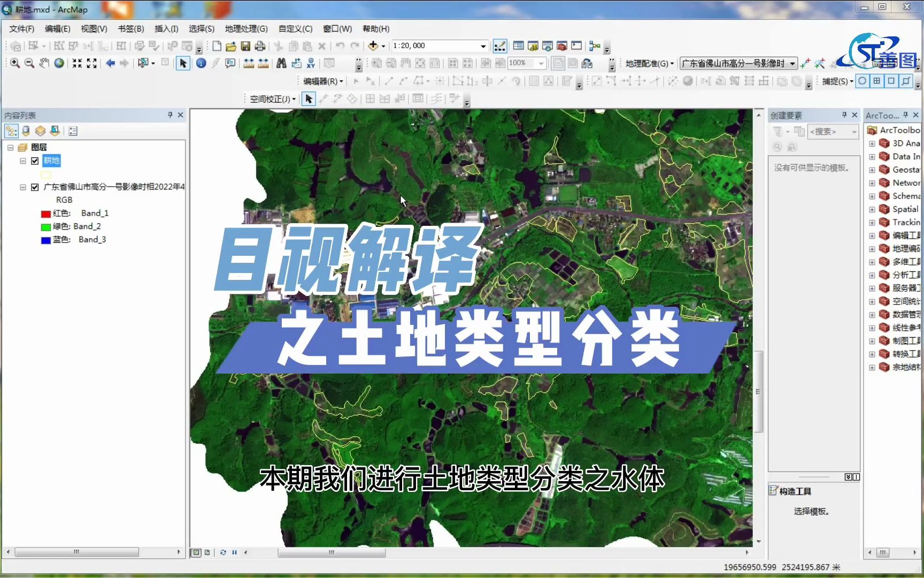Activate the Pan hand tool
Screen dimensions: 924x578
[44, 63]
